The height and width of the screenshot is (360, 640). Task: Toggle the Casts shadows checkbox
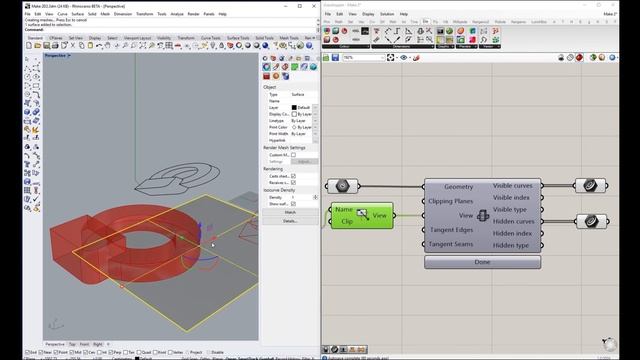click(293, 176)
